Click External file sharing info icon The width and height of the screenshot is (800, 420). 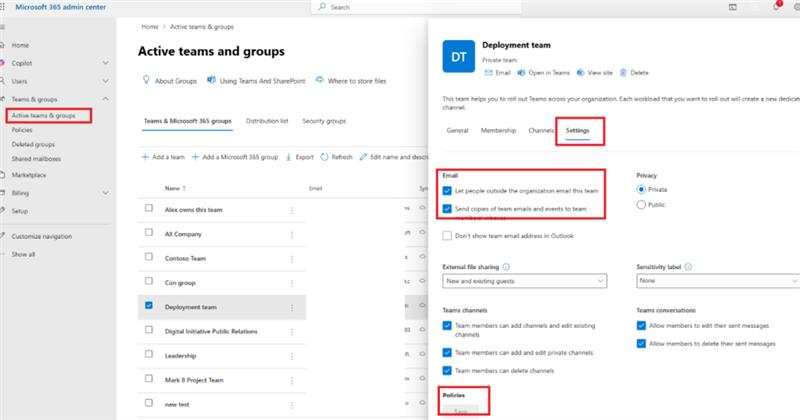coord(506,267)
